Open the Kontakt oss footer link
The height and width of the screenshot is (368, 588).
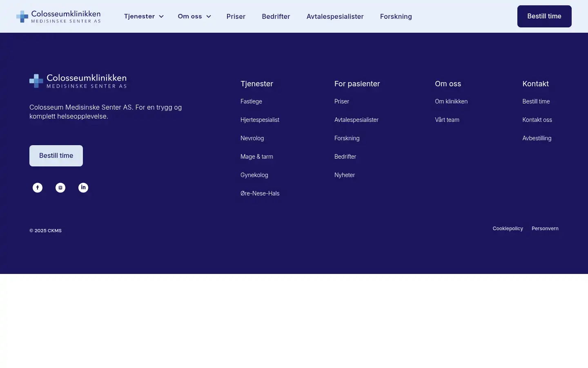(x=537, y=120)
